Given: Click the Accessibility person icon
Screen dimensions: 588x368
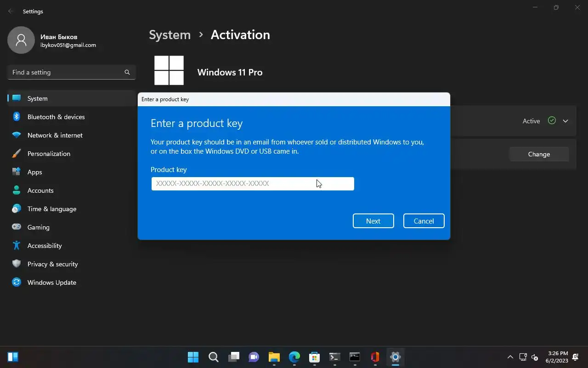Looking at the screenshot, I should pyautogui.click(x=17, y=246).
